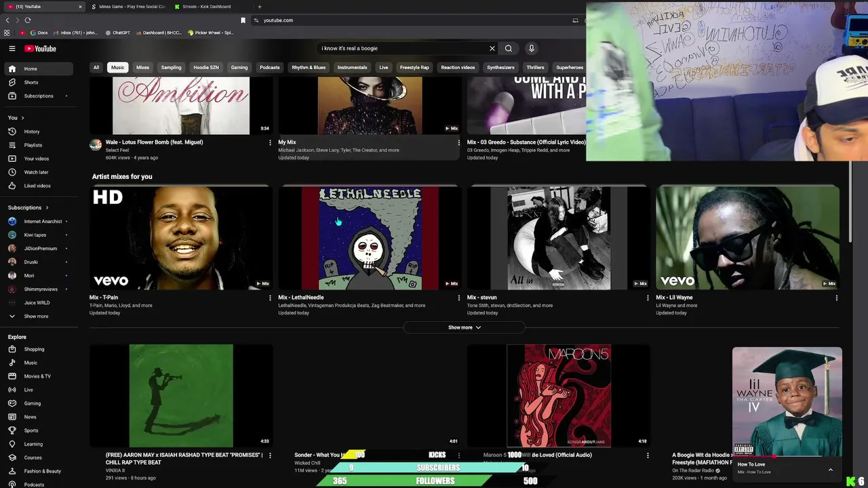Open the ChatGPT bookmark
Viewport: 868px width, 488px height.
(x=117, y=33)
